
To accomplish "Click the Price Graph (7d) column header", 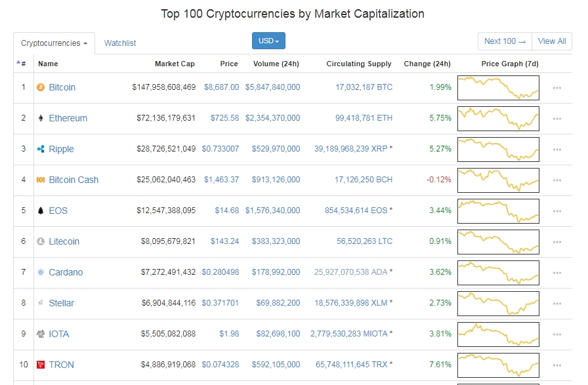I will (x=510, y=64).
